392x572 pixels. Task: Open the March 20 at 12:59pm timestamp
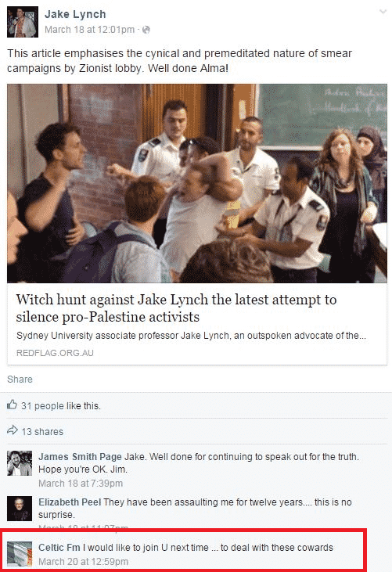click(x=84, y=561)
